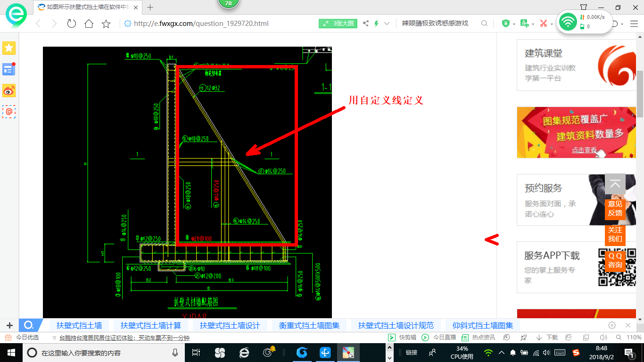Open the mail @ sidebar icon
644x362 pixels.
[9, 112]
